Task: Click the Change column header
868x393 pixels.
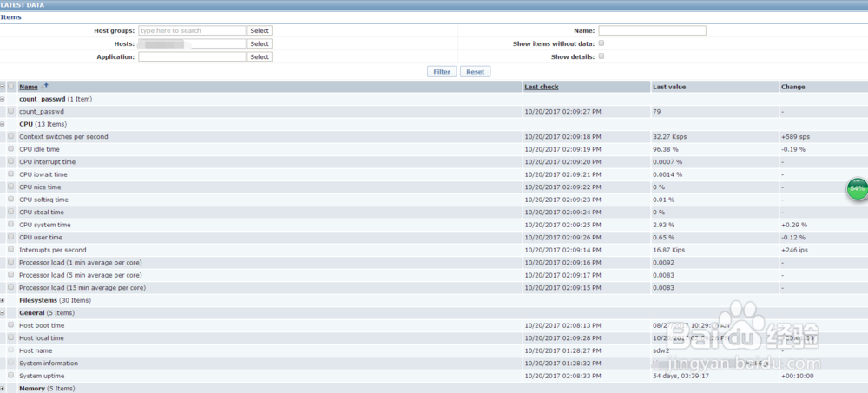Action: tap(792, 87)
